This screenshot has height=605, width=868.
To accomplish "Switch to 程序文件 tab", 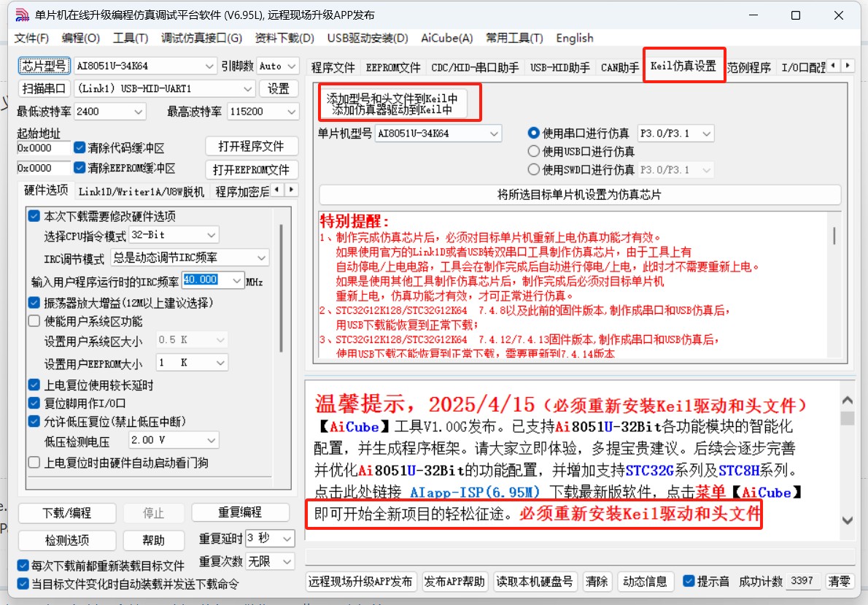I will pos(333,68).
